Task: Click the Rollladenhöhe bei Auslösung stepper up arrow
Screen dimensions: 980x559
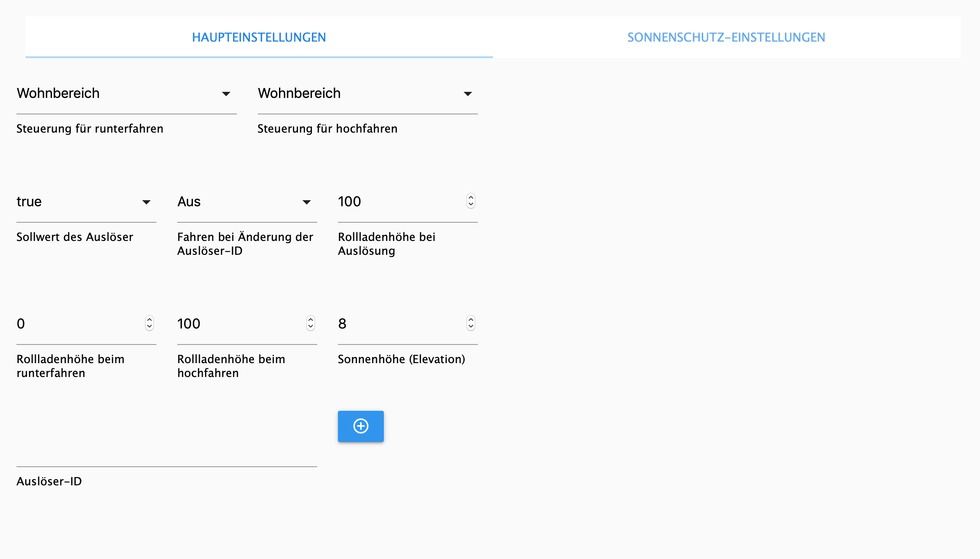Action: pos(471,198)
